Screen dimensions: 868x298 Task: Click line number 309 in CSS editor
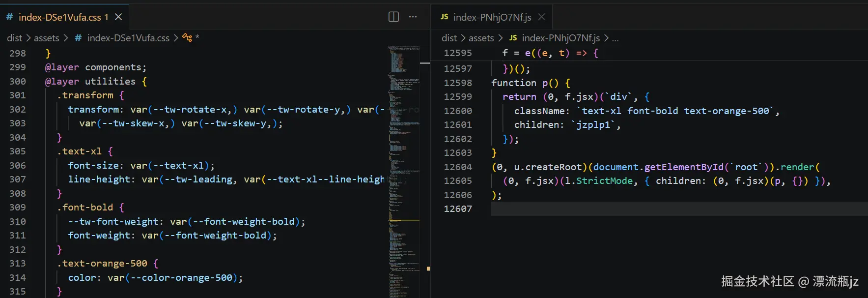(18, 208)
